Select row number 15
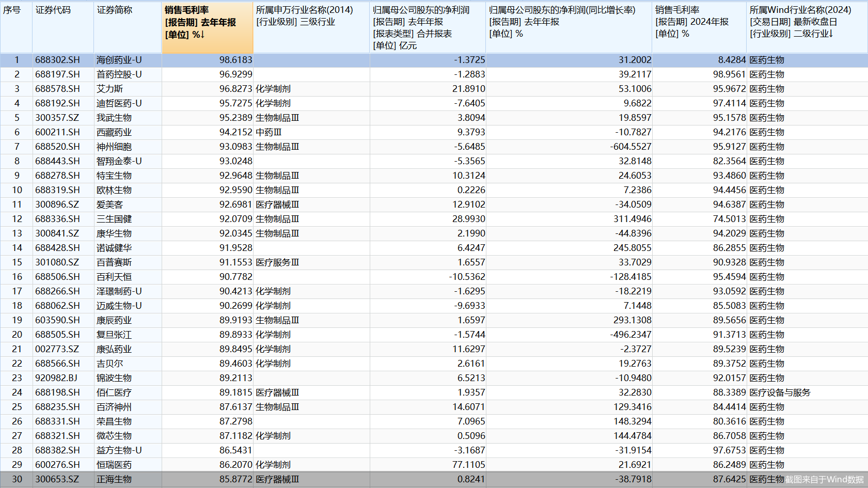868x488 pixels. pos(17,262)
